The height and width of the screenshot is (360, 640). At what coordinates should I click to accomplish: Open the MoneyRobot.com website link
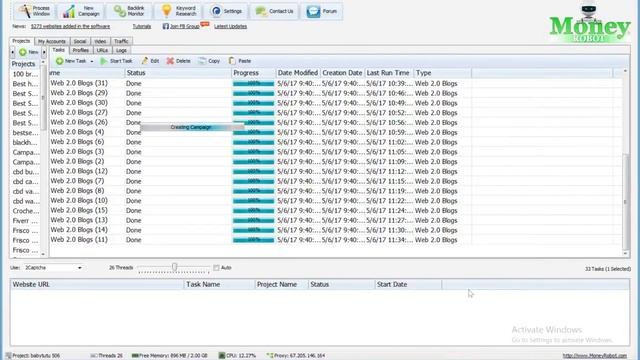click(594, 356)
